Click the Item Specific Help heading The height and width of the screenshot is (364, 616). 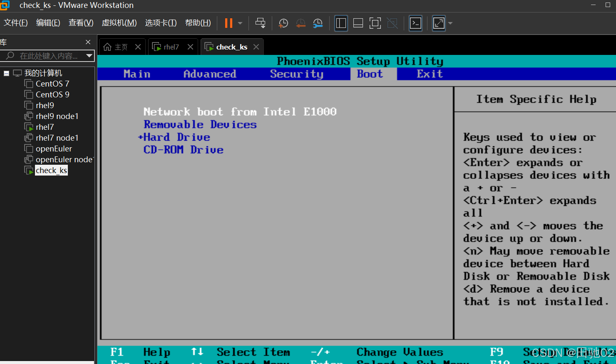pyautogui.click(x=536, y=99)
